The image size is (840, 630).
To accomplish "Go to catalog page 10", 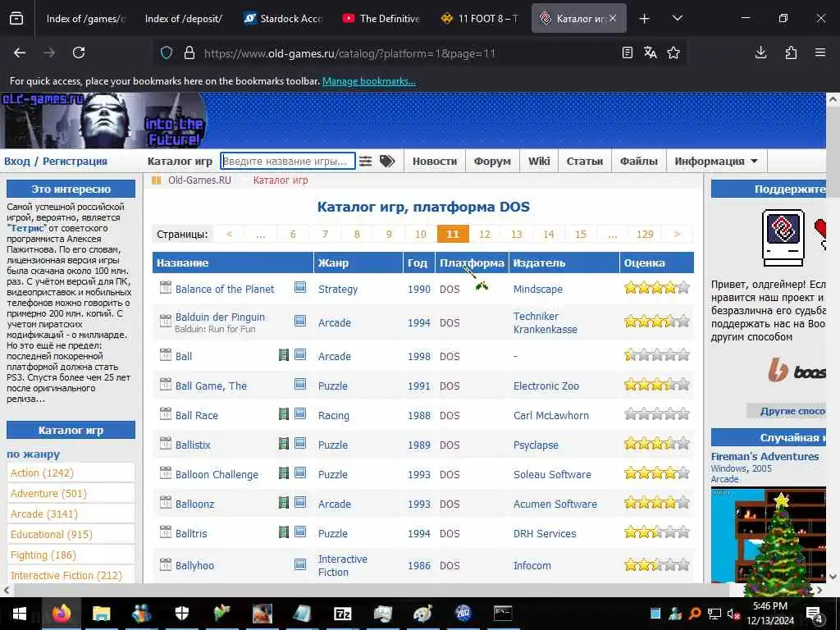I will click(421, 234).
